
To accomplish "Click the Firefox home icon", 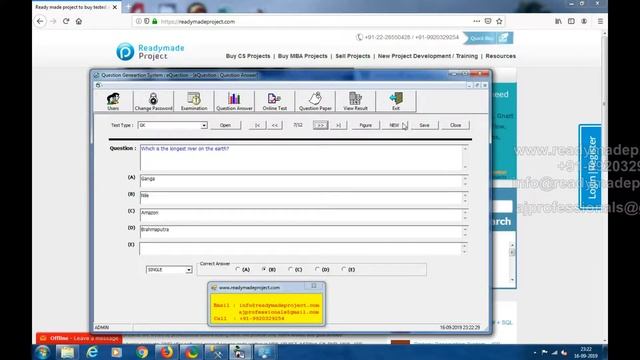I will pyautogui.click(x=79, y=21).
